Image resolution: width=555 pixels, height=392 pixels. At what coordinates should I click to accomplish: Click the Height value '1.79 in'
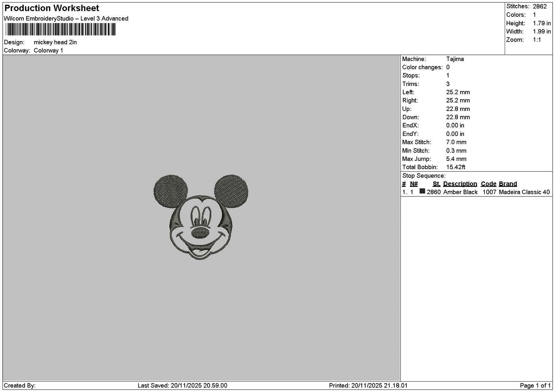pyautogui.click(x=542, y=23)
